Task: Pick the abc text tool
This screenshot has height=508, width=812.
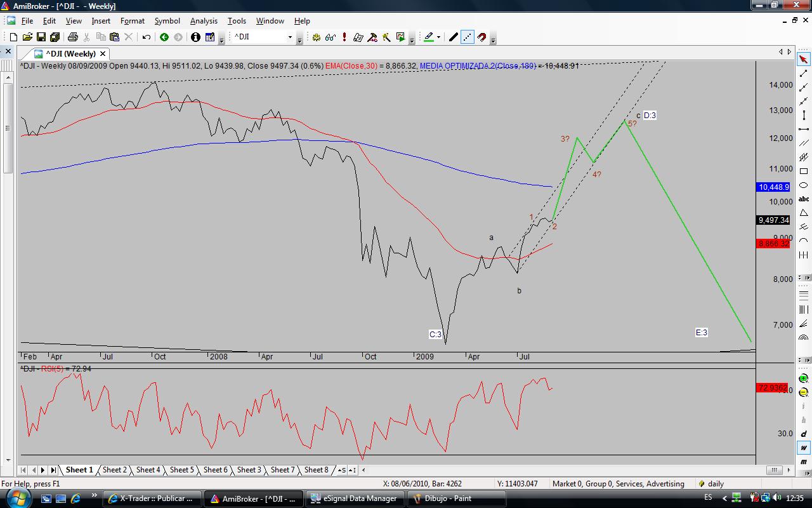Action: point(804,199)
